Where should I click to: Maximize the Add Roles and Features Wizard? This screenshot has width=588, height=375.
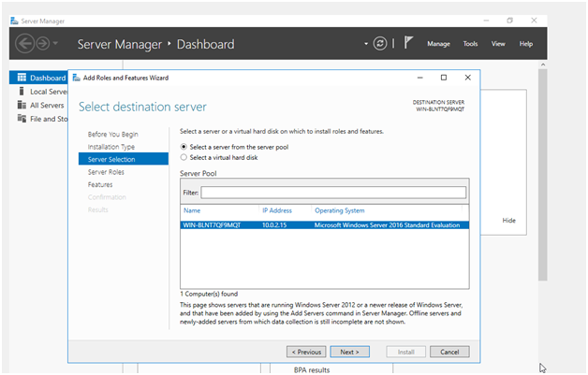444,78
